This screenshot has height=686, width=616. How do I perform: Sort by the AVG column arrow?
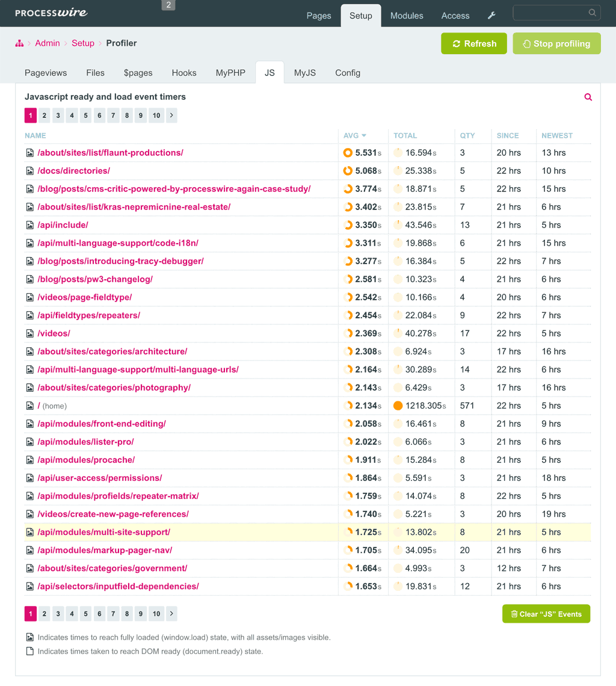(364, 135)
